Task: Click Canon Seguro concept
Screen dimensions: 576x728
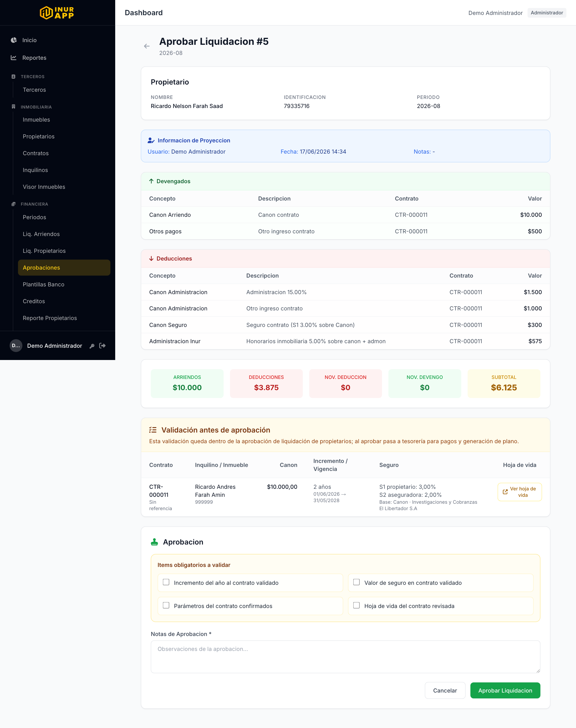Action: (168, 325)
